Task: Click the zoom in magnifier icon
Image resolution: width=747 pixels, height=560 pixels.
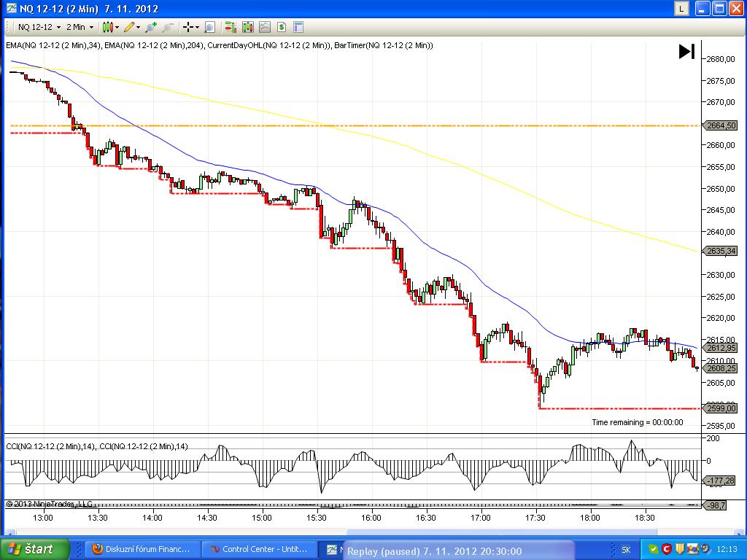Action: point(152,27)
